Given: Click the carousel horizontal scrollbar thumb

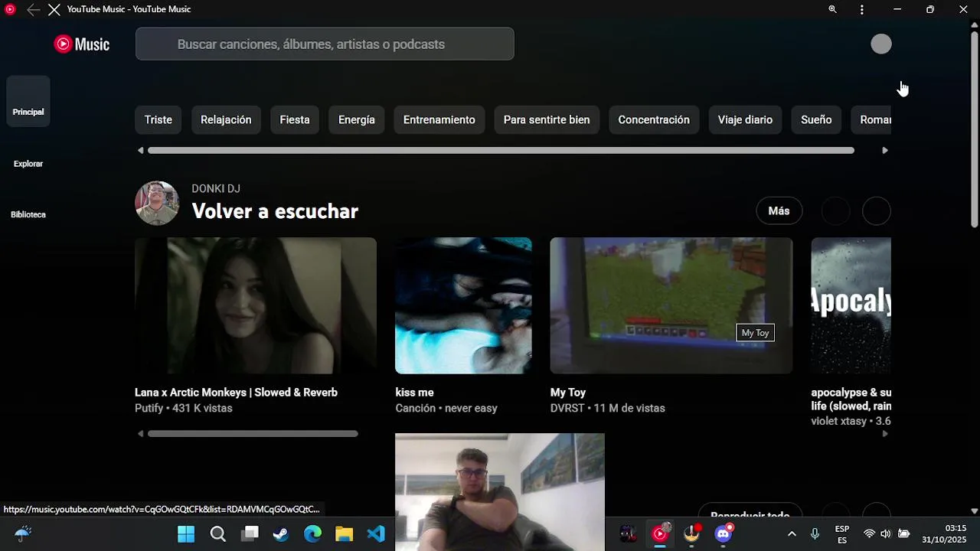Looking at the screenshot, I should tap(253, 434).
